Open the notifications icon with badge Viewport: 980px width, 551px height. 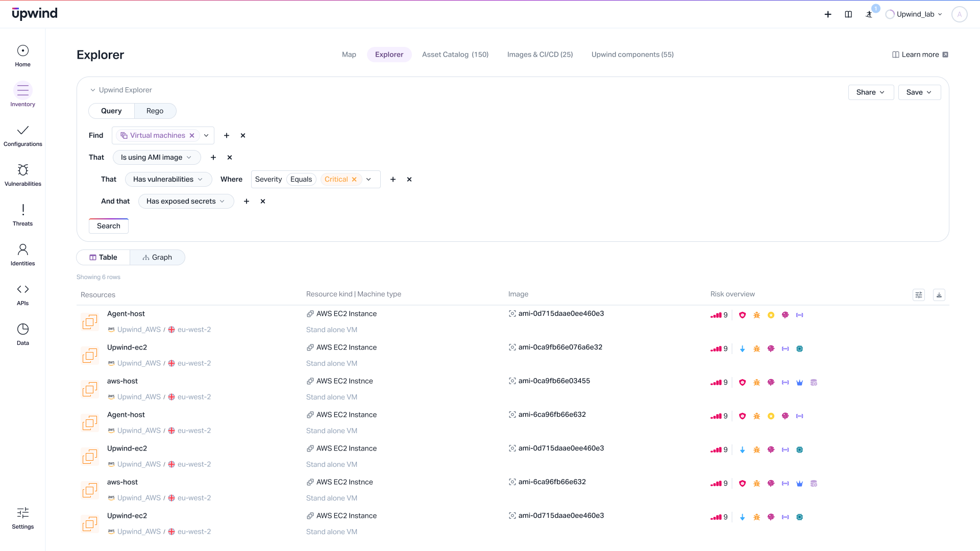pyautogui.click(x=869, y=14)
